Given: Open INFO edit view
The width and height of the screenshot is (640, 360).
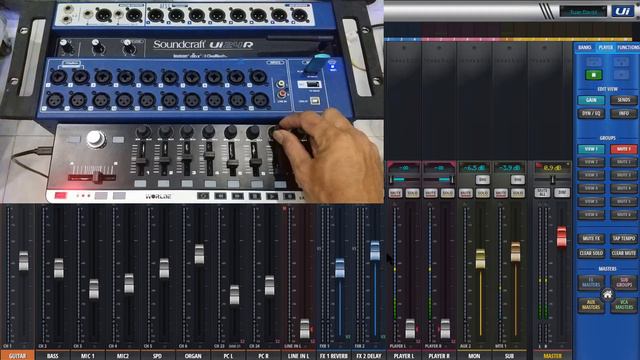Looking at the screenshot, I should tap(624, 113).
